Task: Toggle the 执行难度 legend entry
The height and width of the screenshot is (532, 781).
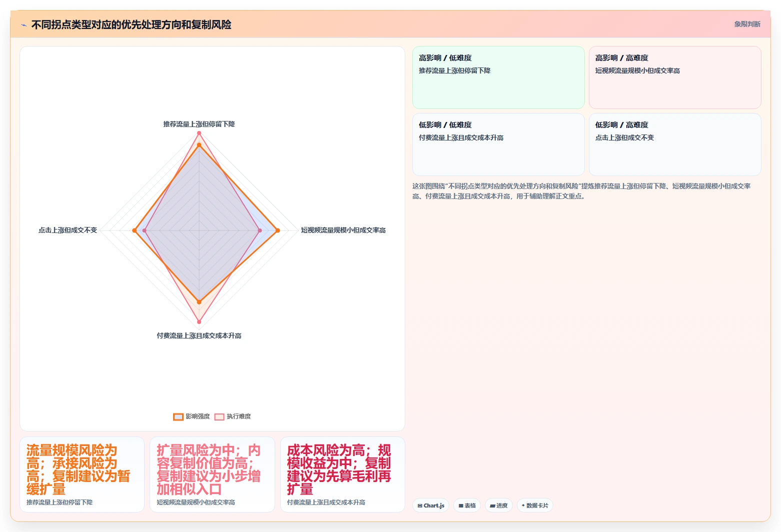Action: pyautogui.click(x=233, y=416)
